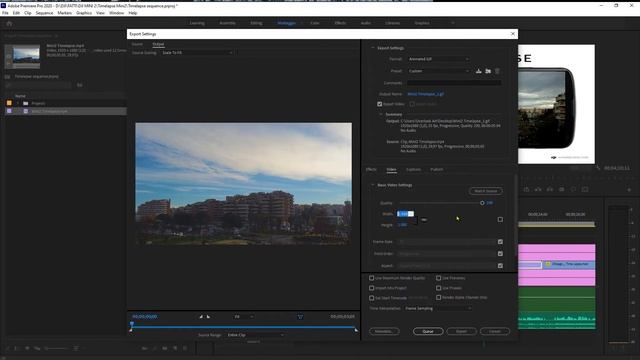640x360 pixels.
Task: Toggle the Export Audio checkbox
Action: coord(412,104)
